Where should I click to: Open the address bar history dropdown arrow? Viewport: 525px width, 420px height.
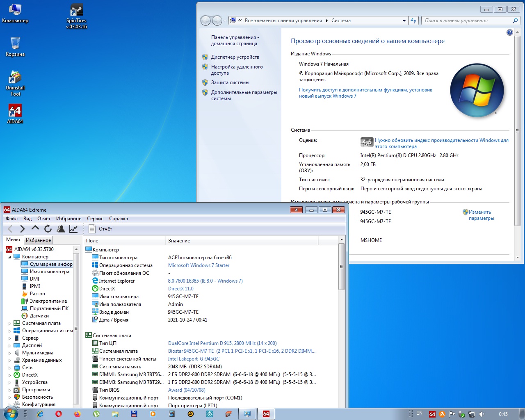click(x=404, y=21)
